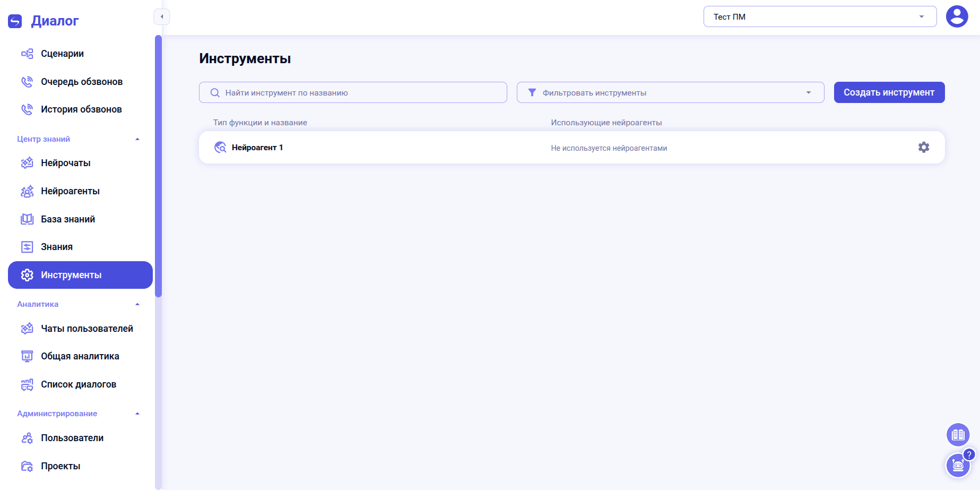The height and width of the screenshot is (490, 980).
Task: Open the user profile avatar
Action: [x=957, y=16]
